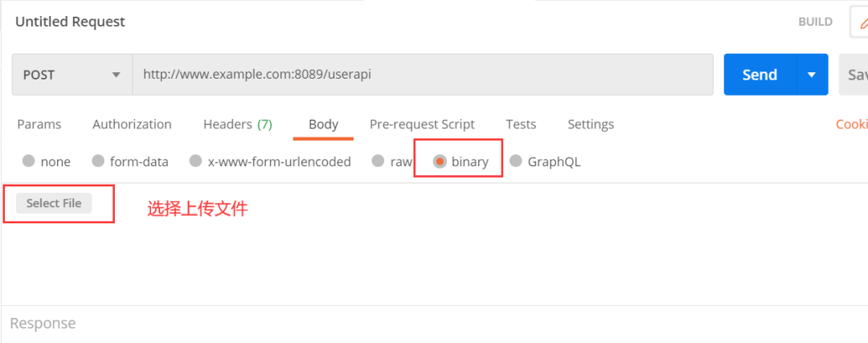Image resolution: width=868 pixels, height=343 pixels.
Task: Switch to the Settings tab
Action: [x=591, y=125]
